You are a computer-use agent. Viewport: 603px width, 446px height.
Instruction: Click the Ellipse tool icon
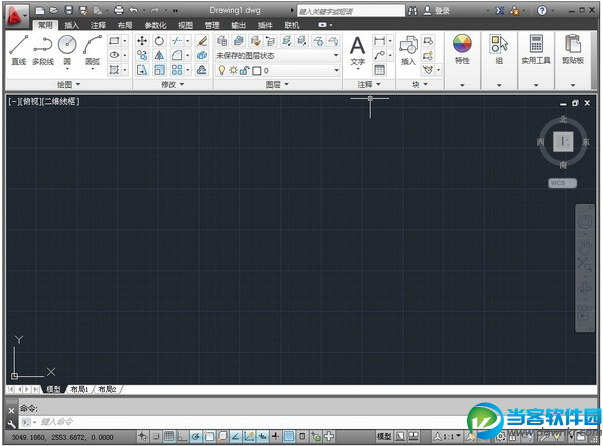point(114,55)
